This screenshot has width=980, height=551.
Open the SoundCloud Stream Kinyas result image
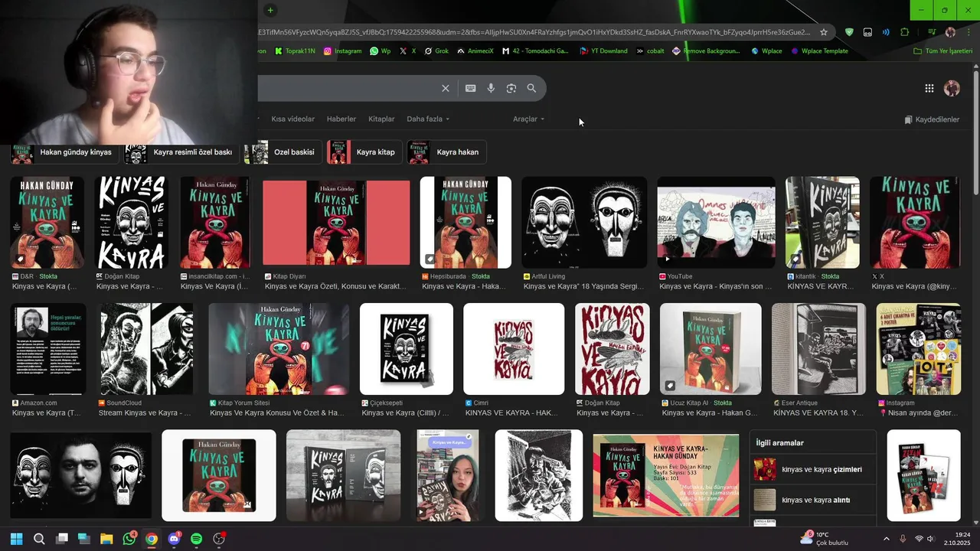[146, 349]
